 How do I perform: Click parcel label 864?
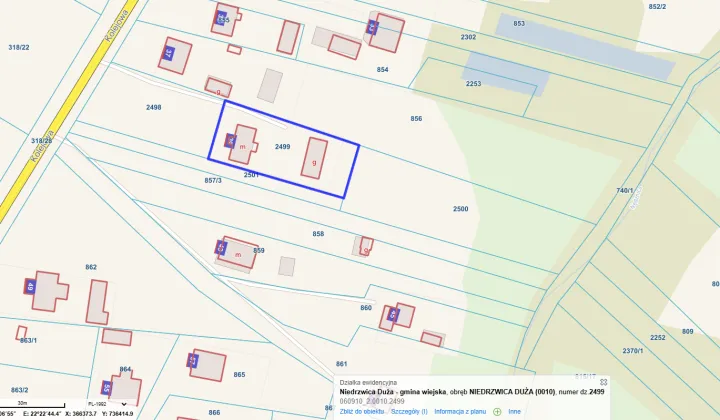[x=125, y=369]
